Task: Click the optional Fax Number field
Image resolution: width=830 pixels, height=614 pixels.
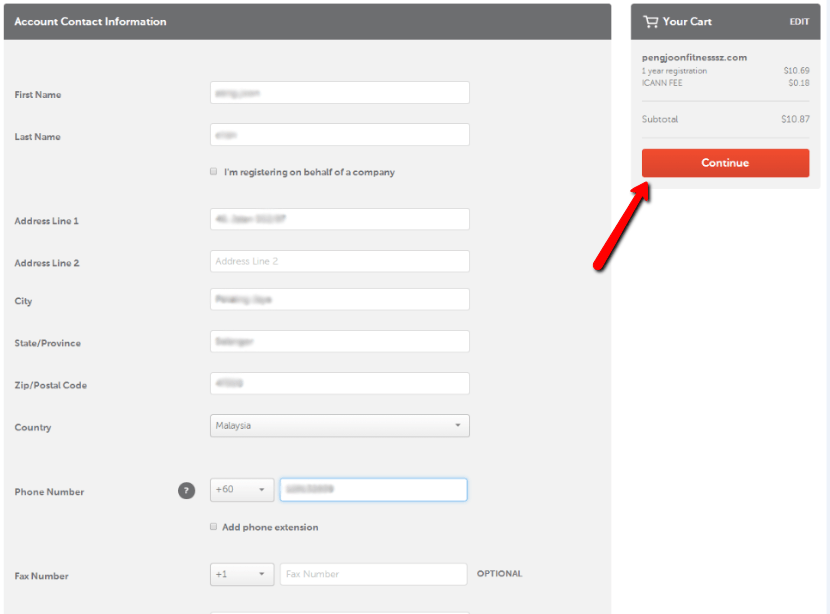Action: pos(373,574)
